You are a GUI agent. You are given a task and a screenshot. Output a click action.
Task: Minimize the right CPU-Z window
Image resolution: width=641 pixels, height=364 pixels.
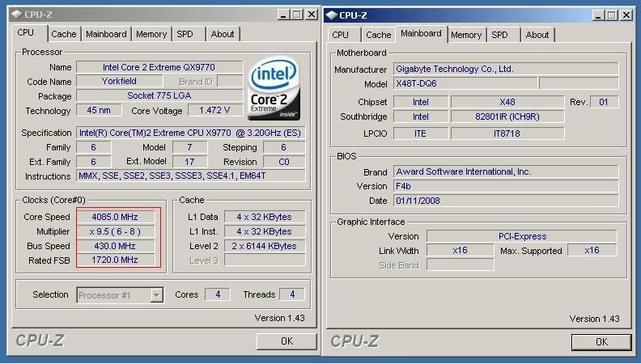pyautogui.click(x=598, y=15)
